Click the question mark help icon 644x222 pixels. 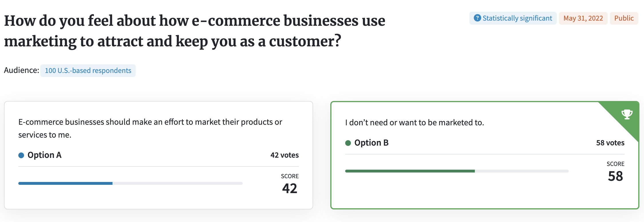(x=477, y=18)
